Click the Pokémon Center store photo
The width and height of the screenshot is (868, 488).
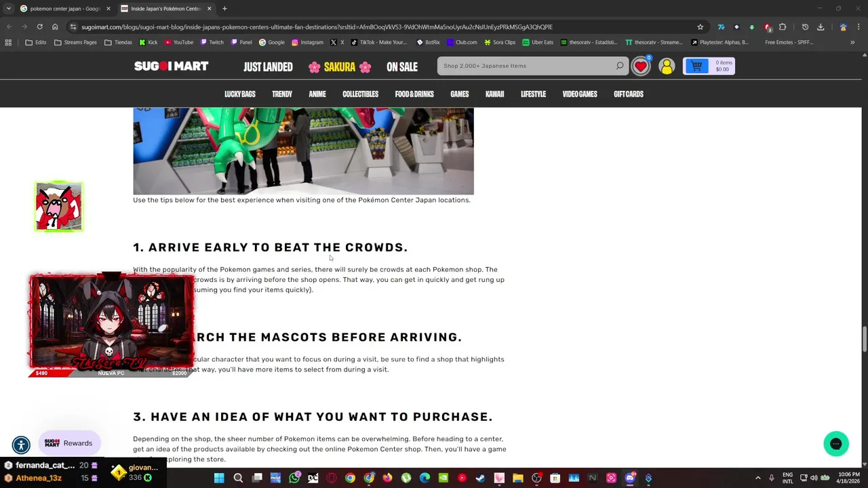303,151
